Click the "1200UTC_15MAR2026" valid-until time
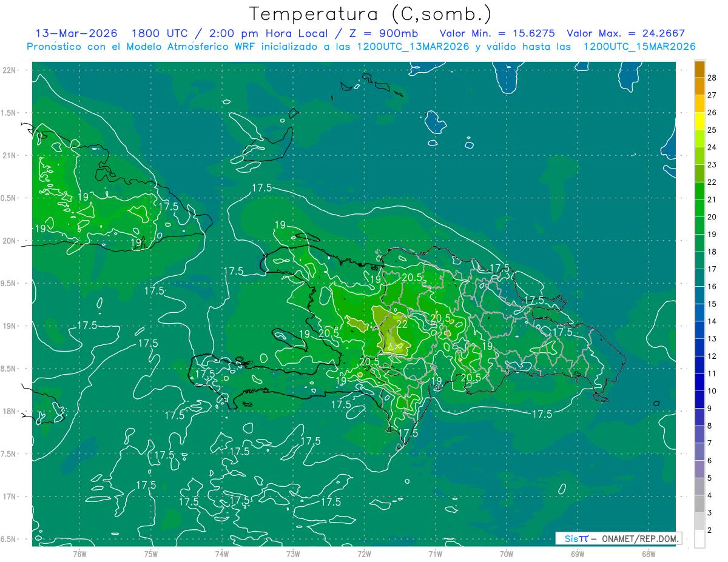 point(639,47)
